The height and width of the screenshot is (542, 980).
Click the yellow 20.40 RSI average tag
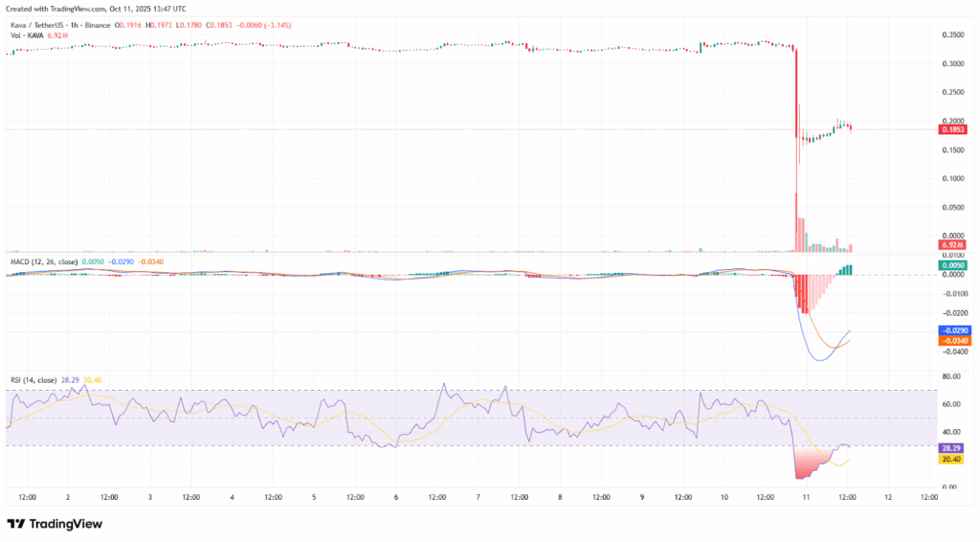(949, 460)
